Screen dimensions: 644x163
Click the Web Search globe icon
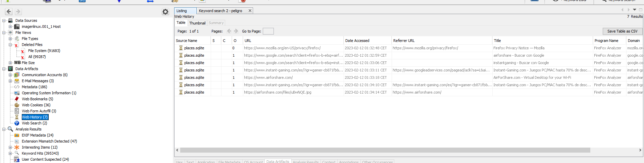tap(17, 123)
